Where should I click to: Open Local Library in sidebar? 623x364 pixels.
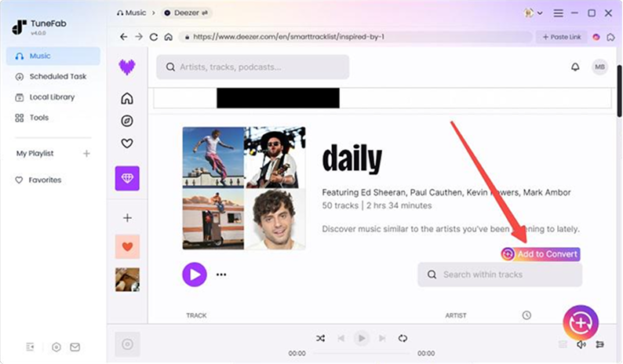[x=53, y=97]
